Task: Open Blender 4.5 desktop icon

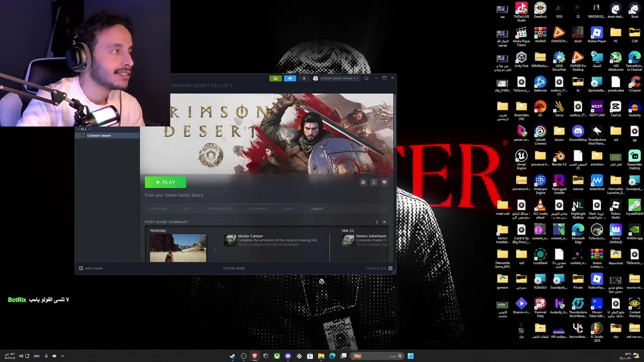Action: 559,158
